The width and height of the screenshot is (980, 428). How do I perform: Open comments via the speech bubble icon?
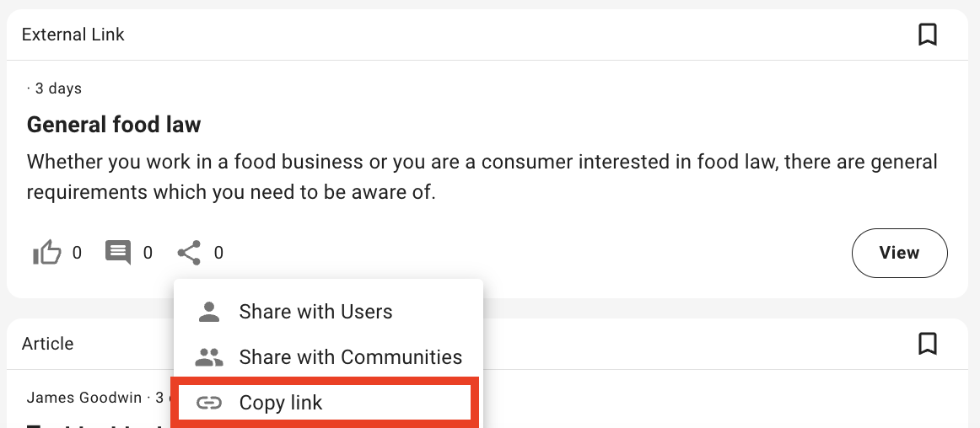118,253
